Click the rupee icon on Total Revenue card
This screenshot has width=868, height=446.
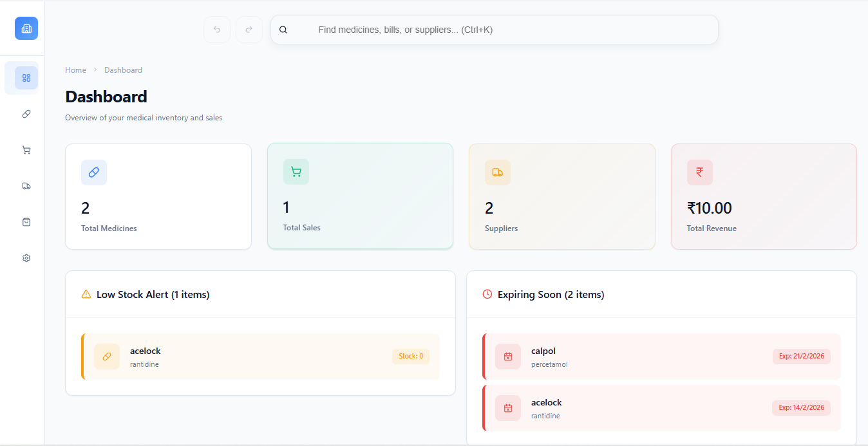[699, 172]
